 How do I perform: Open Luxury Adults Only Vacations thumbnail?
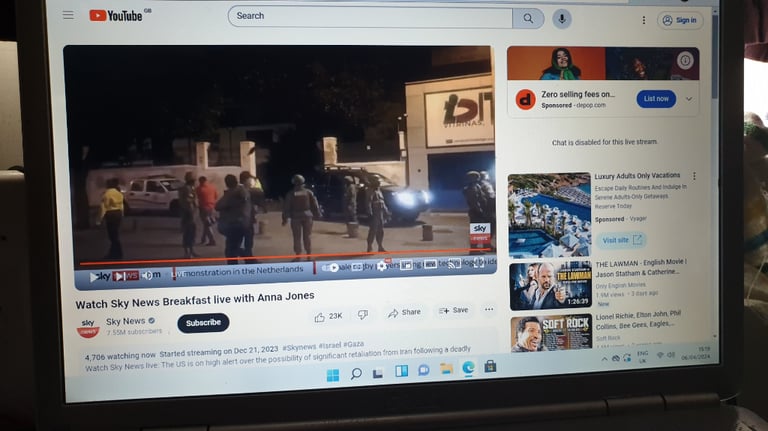[x=549, y=216]
